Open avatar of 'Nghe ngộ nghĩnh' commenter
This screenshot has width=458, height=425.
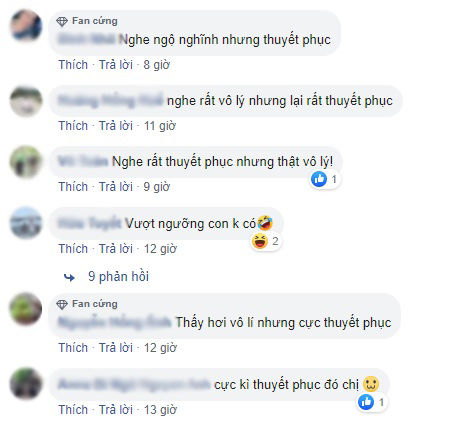pyautogui.click(x=26, y=25)
